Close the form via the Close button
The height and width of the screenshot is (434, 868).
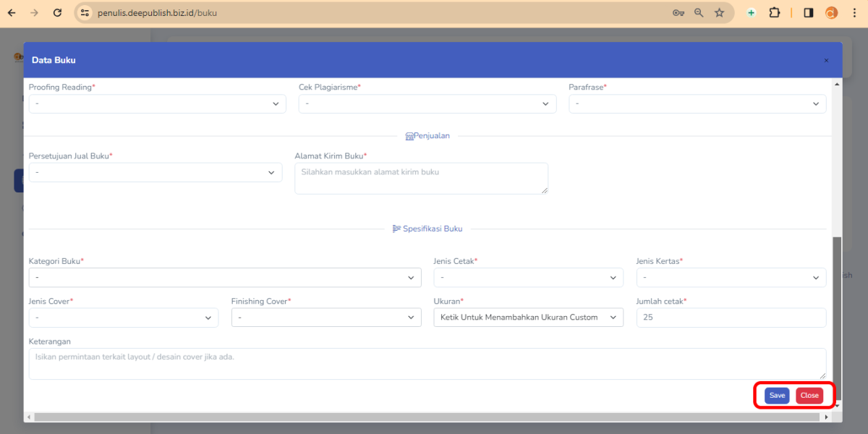pos(809,395)
